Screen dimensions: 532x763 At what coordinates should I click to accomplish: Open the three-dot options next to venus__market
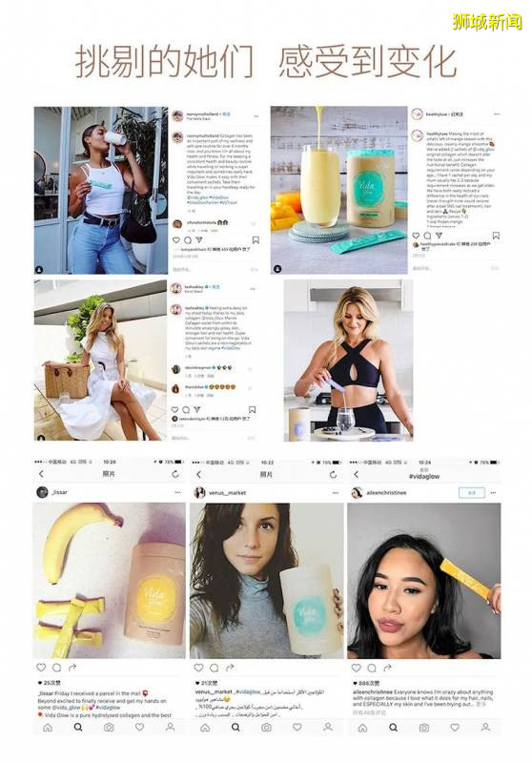[x=335, y=493]
